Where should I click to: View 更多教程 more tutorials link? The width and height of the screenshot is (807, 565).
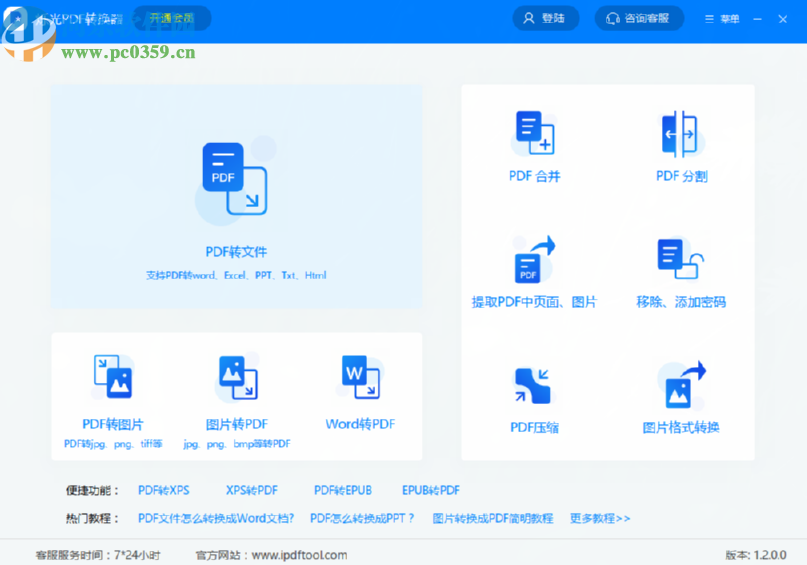pos(600,519)
